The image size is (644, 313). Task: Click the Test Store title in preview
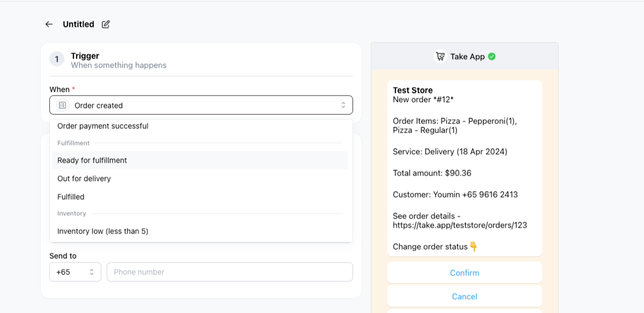point(413,90)
